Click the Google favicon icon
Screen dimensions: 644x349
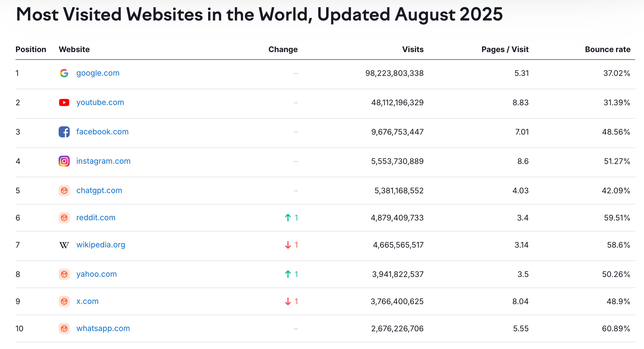[64, 73]
